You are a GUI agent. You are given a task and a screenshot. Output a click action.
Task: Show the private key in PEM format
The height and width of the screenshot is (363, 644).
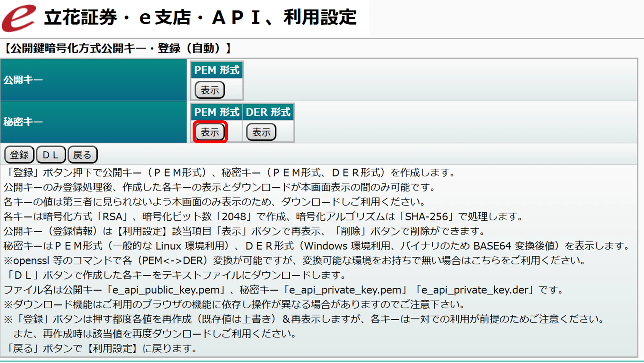click(210, 132)
